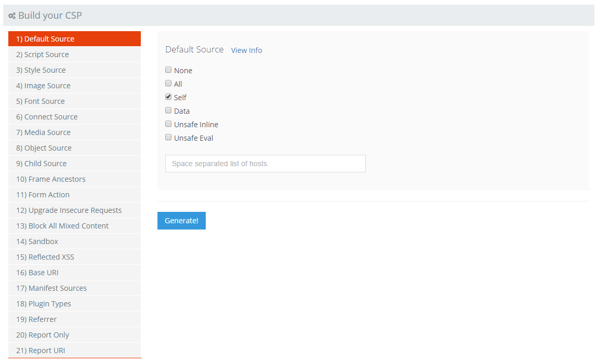
Task: Select 21) Report URI
Action: pos(75,350)
